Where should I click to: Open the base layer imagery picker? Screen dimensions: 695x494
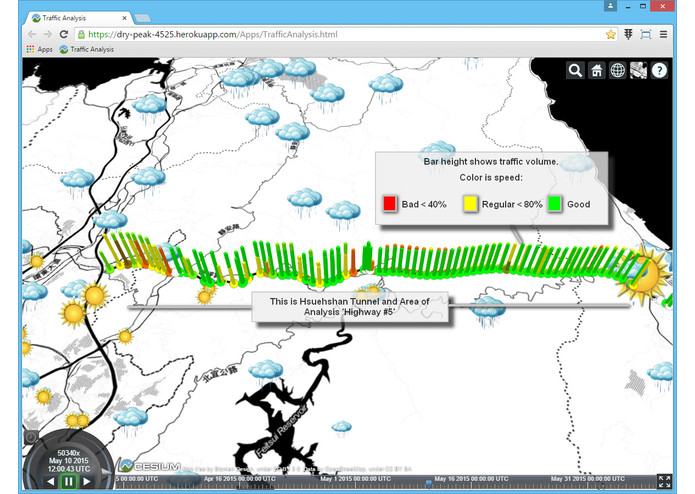(x=638, y=70)
